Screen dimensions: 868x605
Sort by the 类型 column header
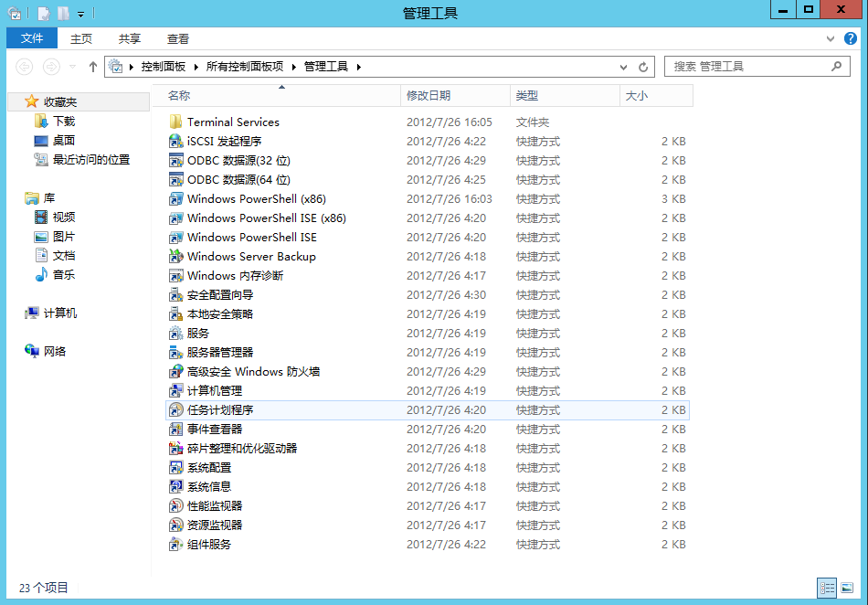565,95
